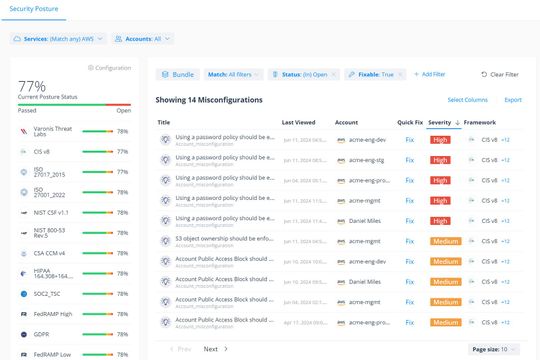The image size is (540, 360).
Task: Click the AWS icon beside acme-eng-dev in the first row
Action: point(341,140)
